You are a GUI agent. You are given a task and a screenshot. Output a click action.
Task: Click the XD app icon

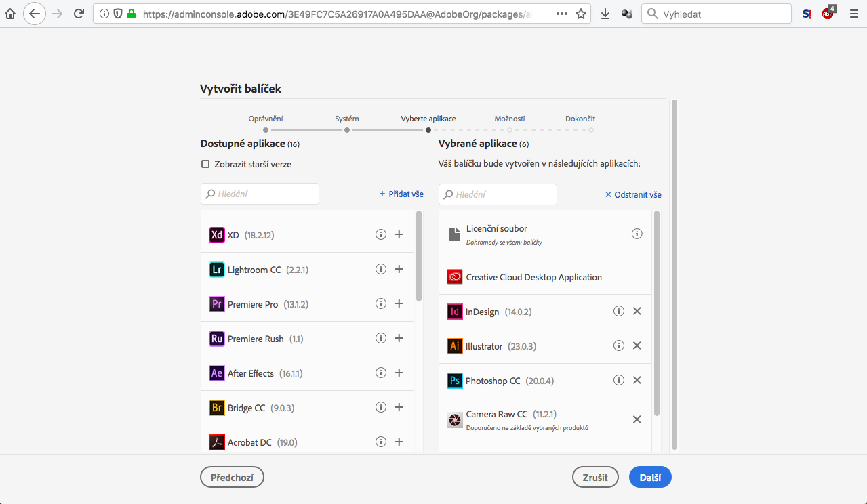coord(217,235)
